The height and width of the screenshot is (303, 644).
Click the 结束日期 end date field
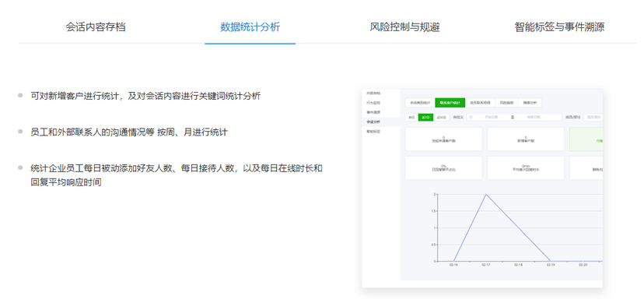coord(534,117)
